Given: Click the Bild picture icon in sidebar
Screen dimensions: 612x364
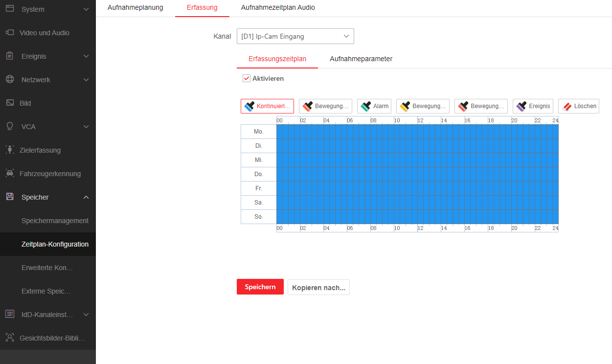Looking at the screenshot, I should coord(10,103).
